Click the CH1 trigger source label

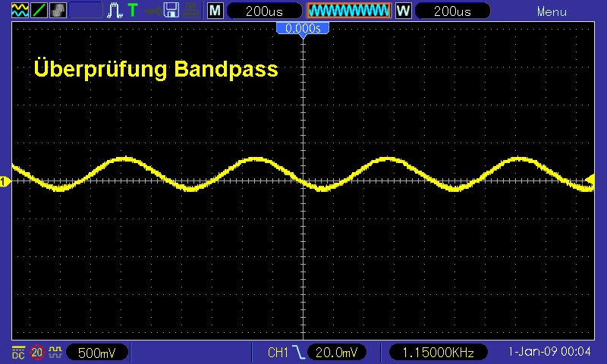[x=278, y=353]
